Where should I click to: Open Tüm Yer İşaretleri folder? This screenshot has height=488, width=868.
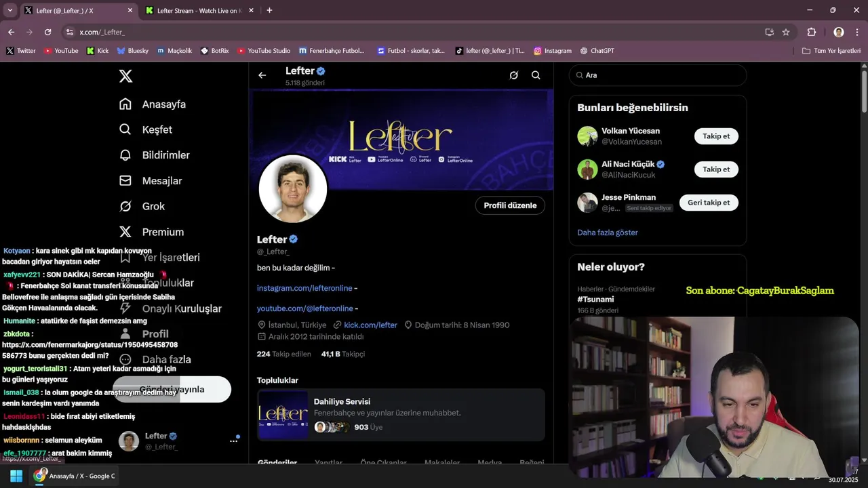(x=831, y=51)
